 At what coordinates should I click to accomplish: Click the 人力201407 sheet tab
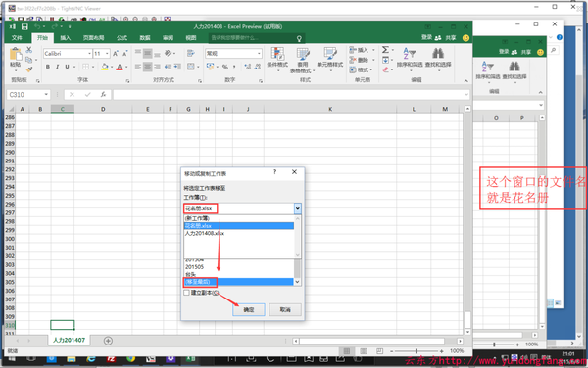(69, 340)
